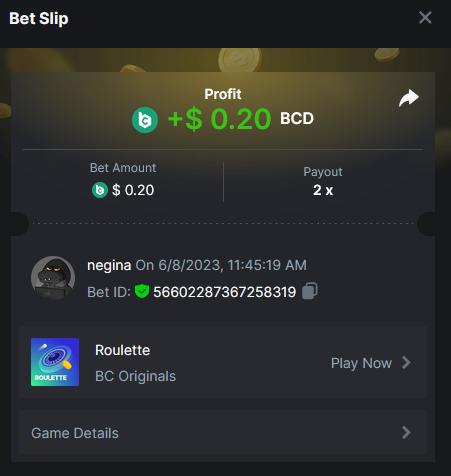The width and height of the screenshot is (451, 476).
Task: Click the username negina
Action: click(x=109, y=266)
